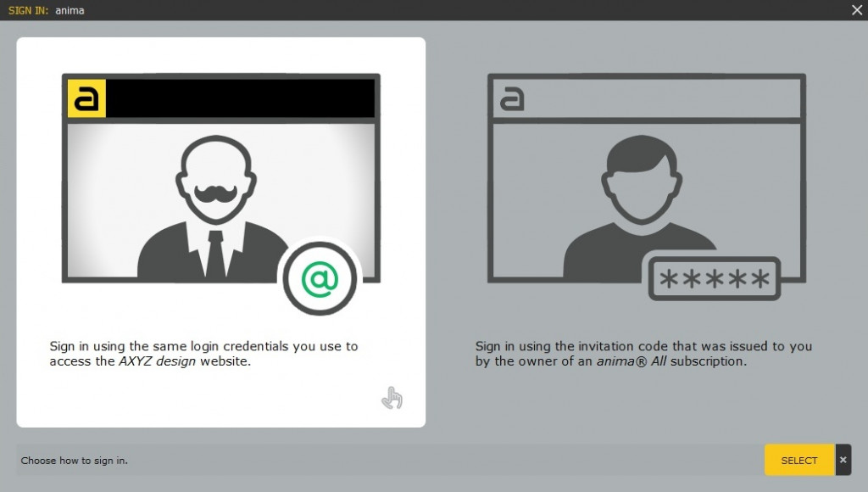This screenshot has width=868, height=492.
Task: Click the plain user avatar on right
Action: [639, 208]
